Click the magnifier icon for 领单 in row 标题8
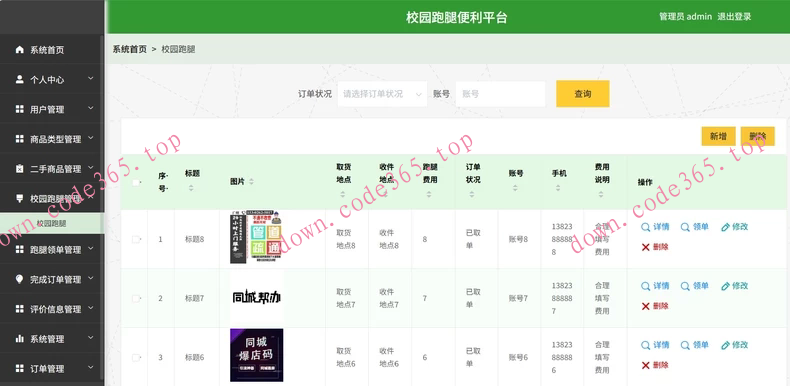This screenshot has width=790, height=386. (x=685, y=227)
